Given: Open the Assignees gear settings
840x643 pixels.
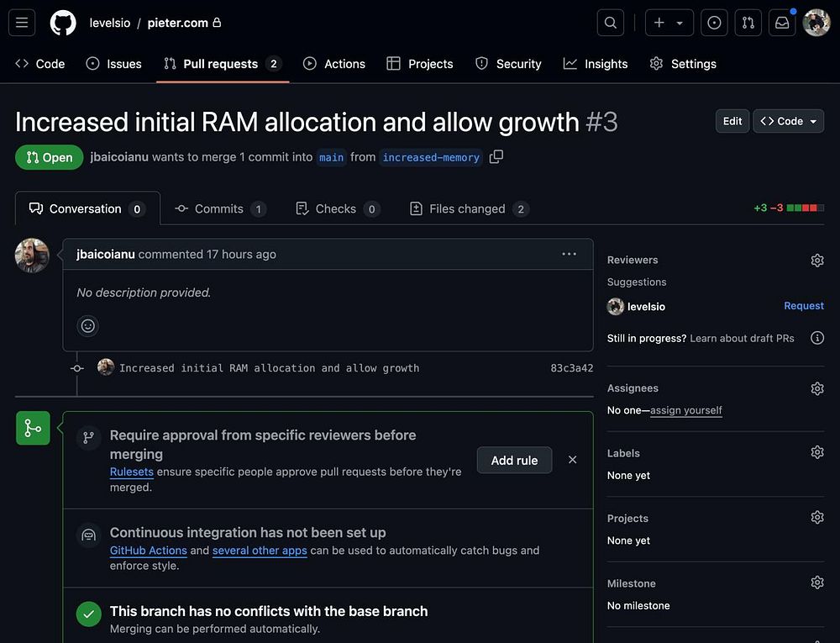Looking at the screenshot, I should 817,388.
